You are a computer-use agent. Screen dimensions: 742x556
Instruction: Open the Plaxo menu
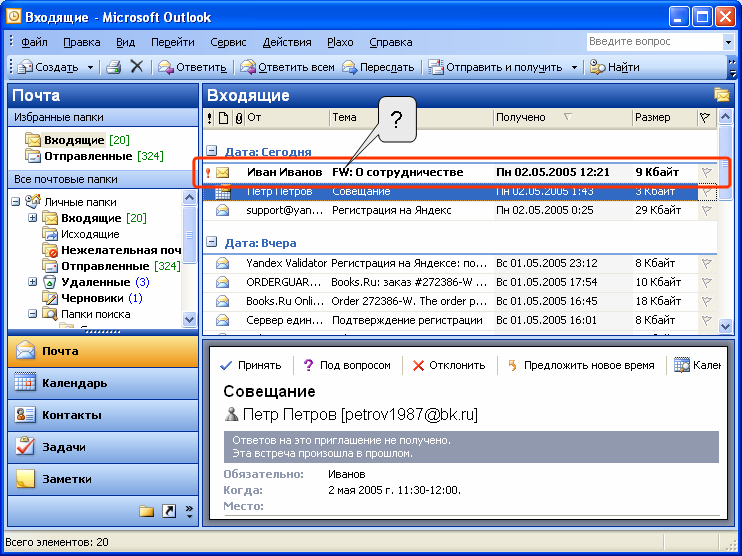tap(340, 42)
